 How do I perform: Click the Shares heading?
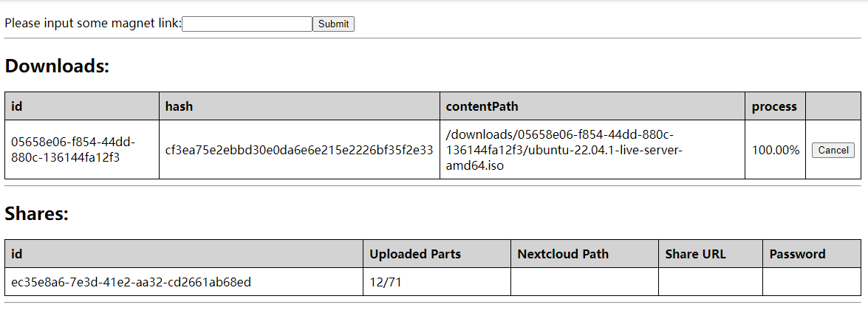(36, 214)
